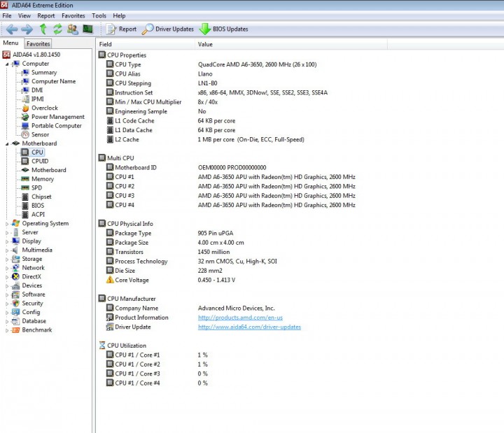The image size is (504, 433).
Task: Select the Config tree item icon
Action: (15, 312)
